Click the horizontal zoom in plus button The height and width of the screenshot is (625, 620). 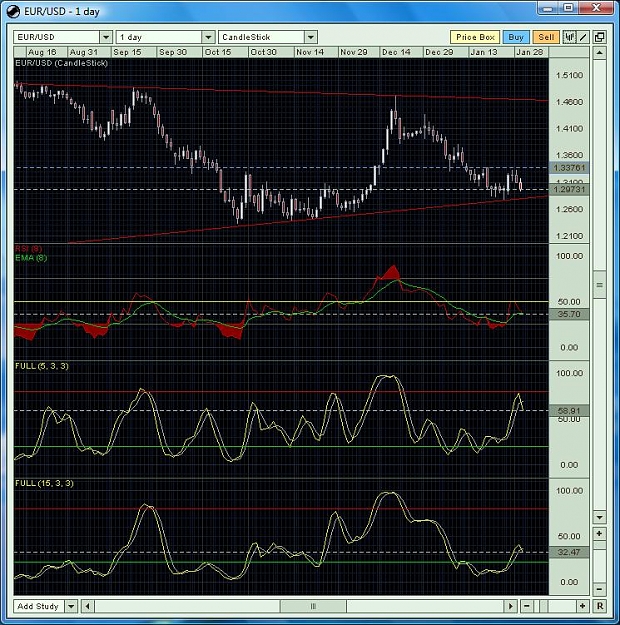tap(583, 606)
